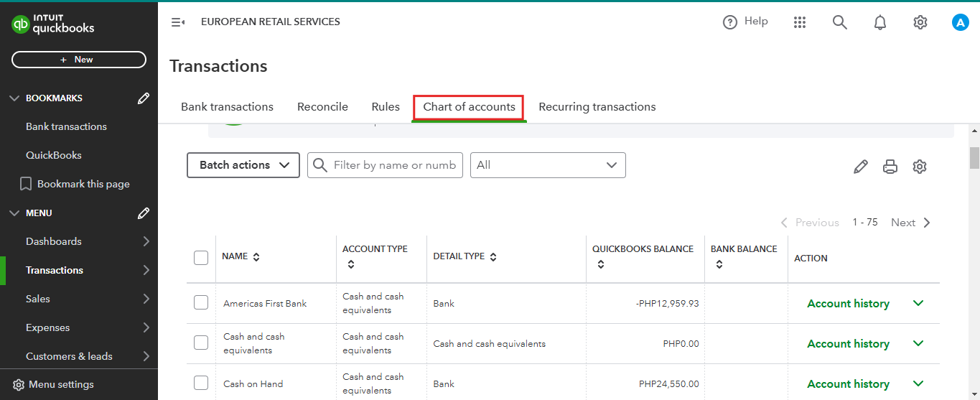Open the apps grid icon
980x400 pixels.
click(800, 22)
